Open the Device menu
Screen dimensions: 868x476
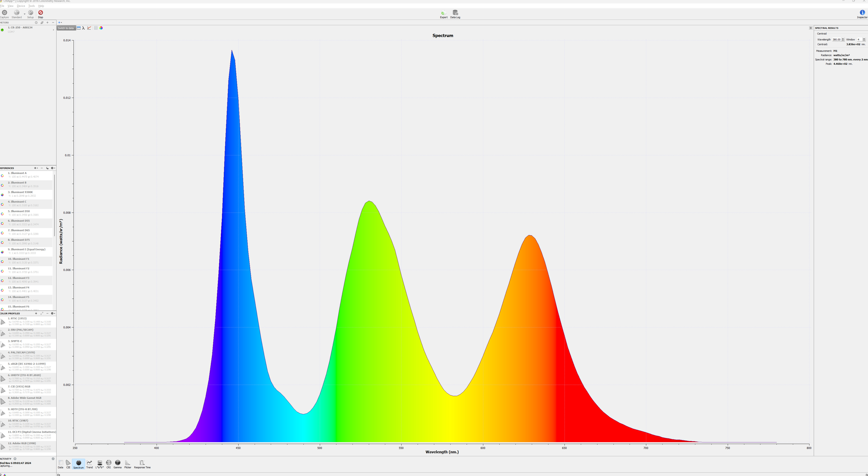coord(21,6)
